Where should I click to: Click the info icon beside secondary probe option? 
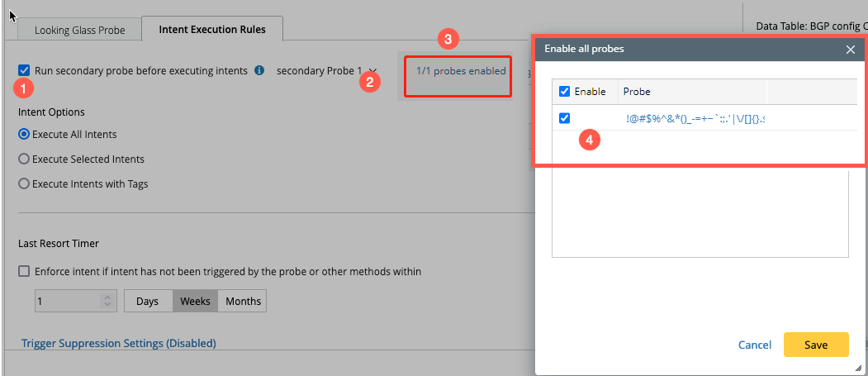(x=259, y=71)
